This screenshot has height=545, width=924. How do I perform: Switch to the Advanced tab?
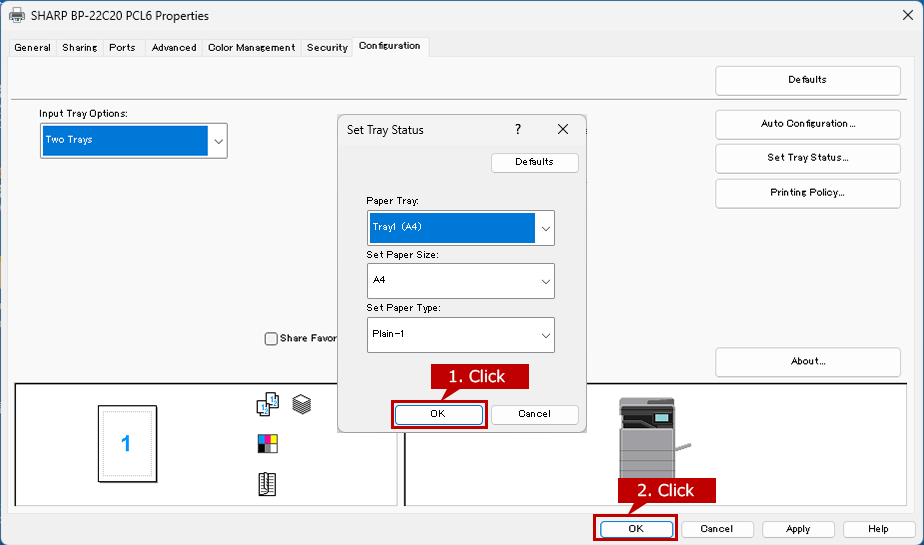[x=174, y=48]
